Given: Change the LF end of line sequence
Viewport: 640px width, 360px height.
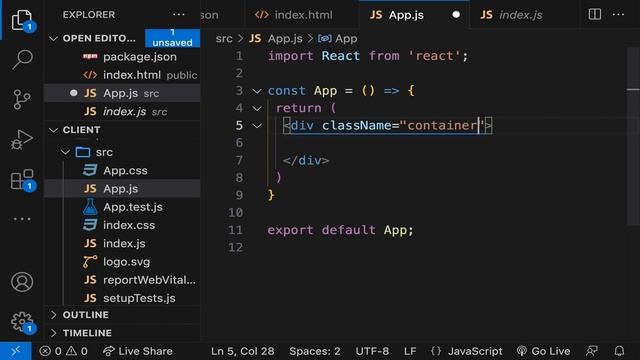Looking at the screenshot, I should (x=410, y=351).
